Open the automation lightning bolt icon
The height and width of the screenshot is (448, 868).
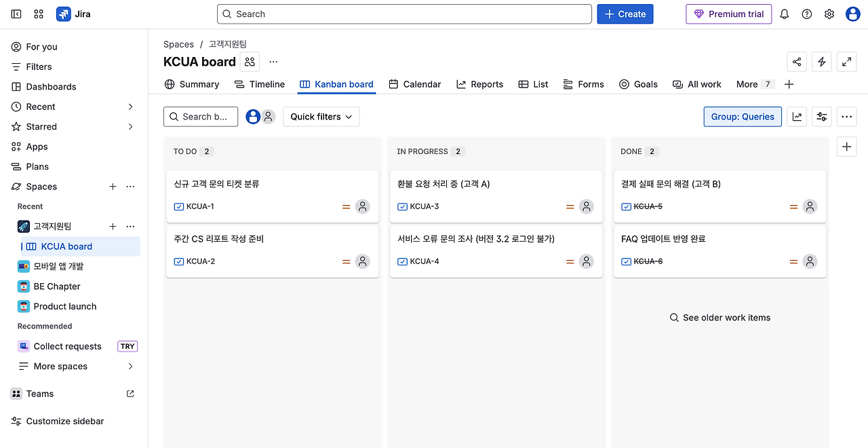822,62
